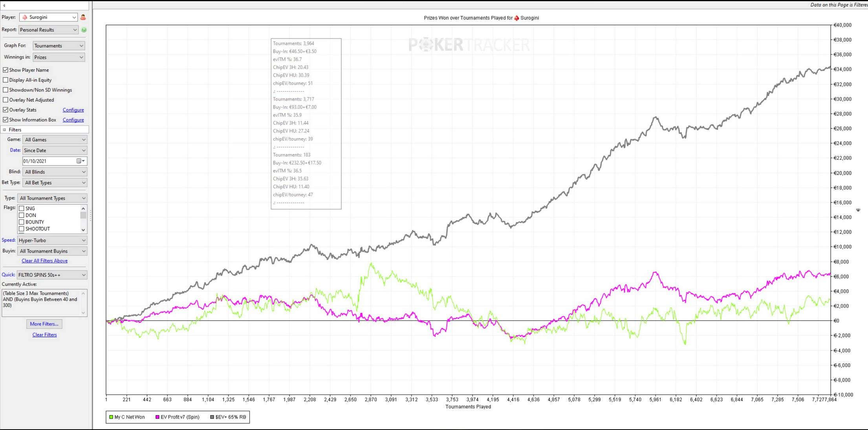
Task: Click the Flags list scrollbar down arrow
Action: pyautogui.click(x=83, y=230)
